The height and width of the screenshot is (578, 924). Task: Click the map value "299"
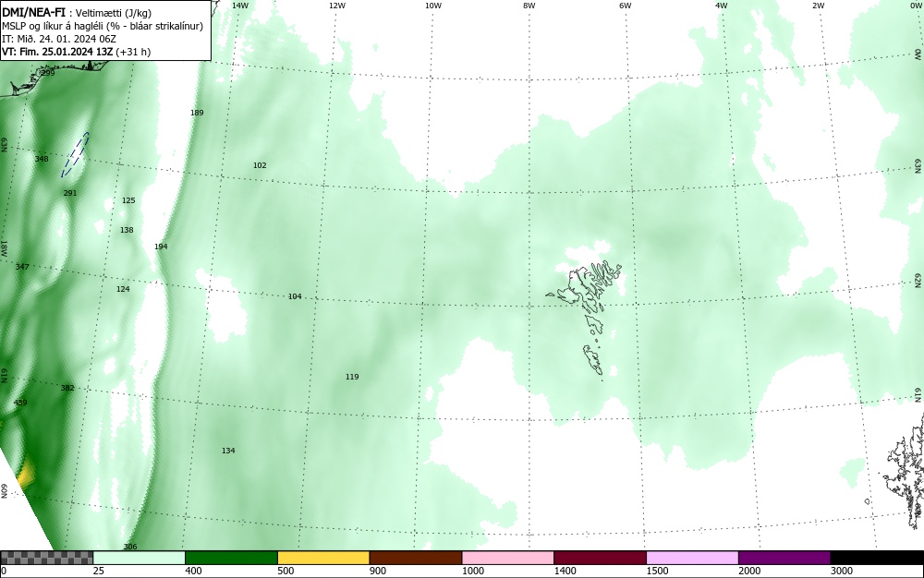(x=48, y=73)
